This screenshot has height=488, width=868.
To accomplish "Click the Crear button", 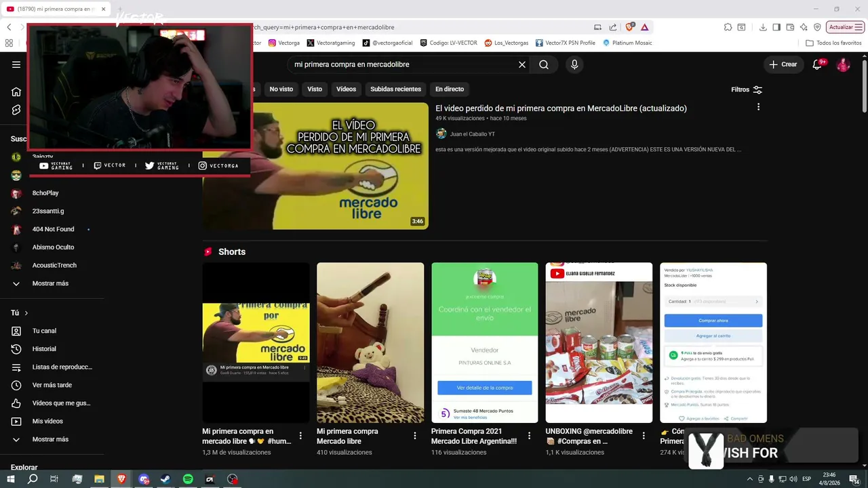I will click(x=783, y=64).
